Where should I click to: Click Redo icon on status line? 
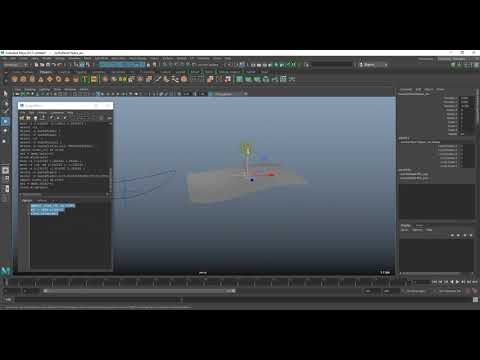click(x=60, y=65)
